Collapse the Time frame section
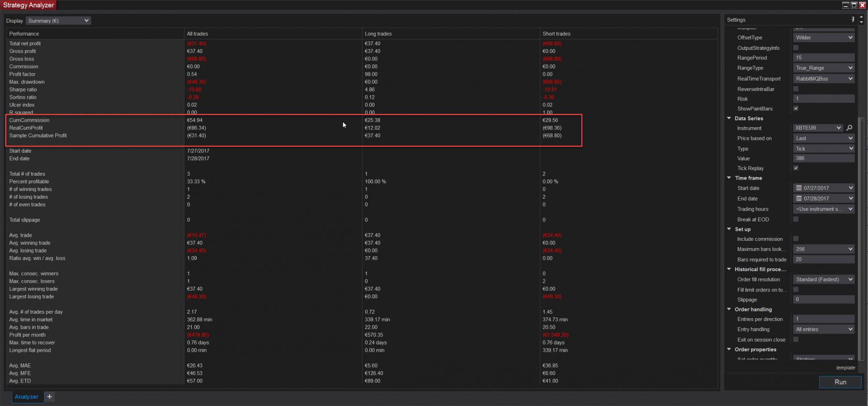This screenshot has width=868, height=406. (x=729, y=178)
